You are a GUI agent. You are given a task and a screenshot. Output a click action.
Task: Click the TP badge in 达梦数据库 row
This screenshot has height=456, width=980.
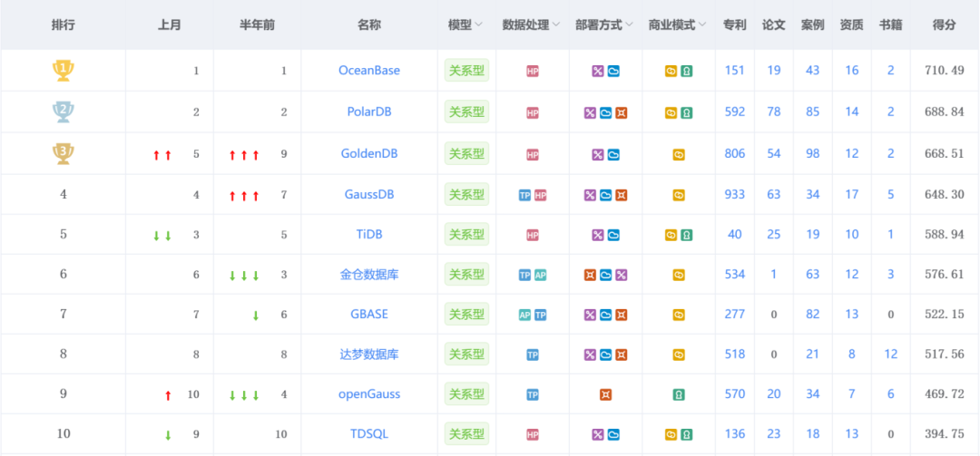533,354
